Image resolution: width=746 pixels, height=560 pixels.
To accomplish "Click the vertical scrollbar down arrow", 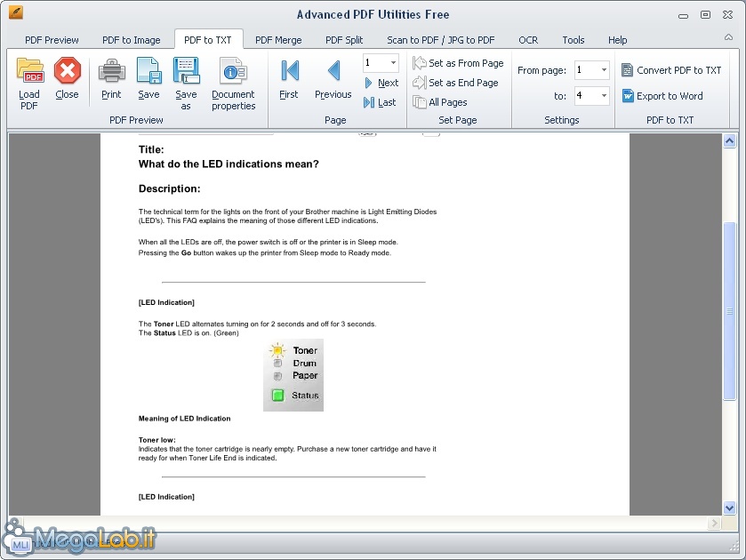I will [729, 508].
